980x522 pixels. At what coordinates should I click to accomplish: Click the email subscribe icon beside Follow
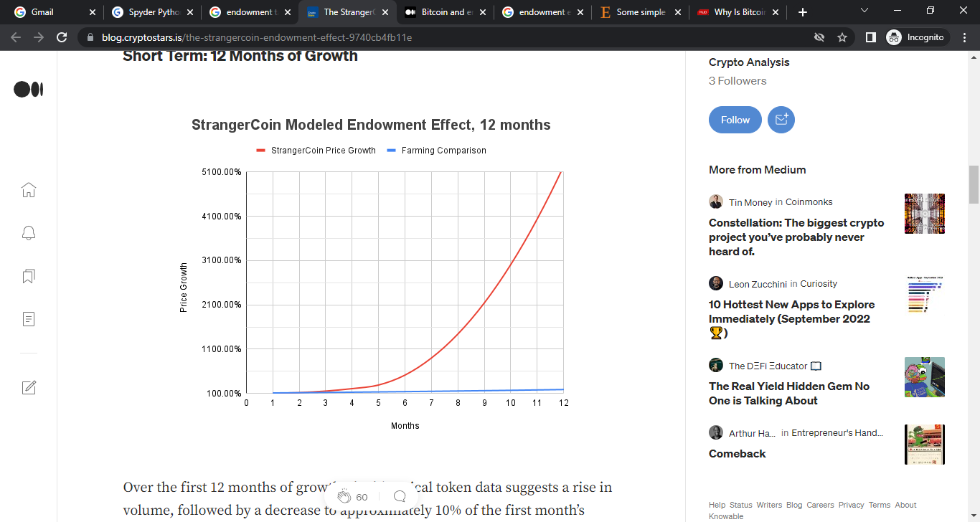[x=781, y=120]
